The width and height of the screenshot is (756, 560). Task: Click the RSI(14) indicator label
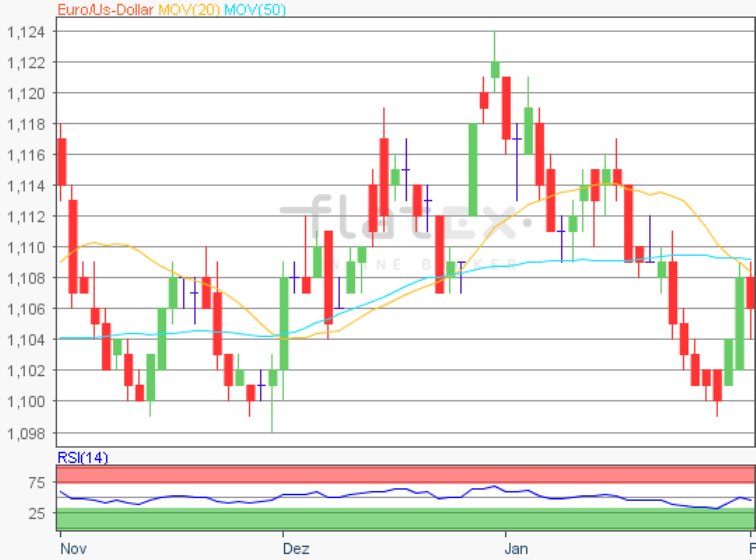tap(82, 458)
